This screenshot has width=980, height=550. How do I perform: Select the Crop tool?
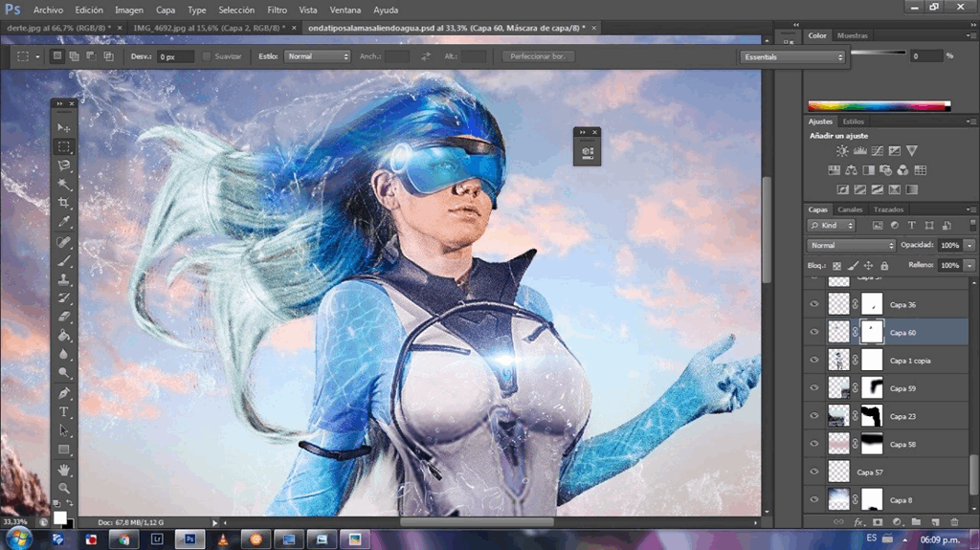(64, 203)
